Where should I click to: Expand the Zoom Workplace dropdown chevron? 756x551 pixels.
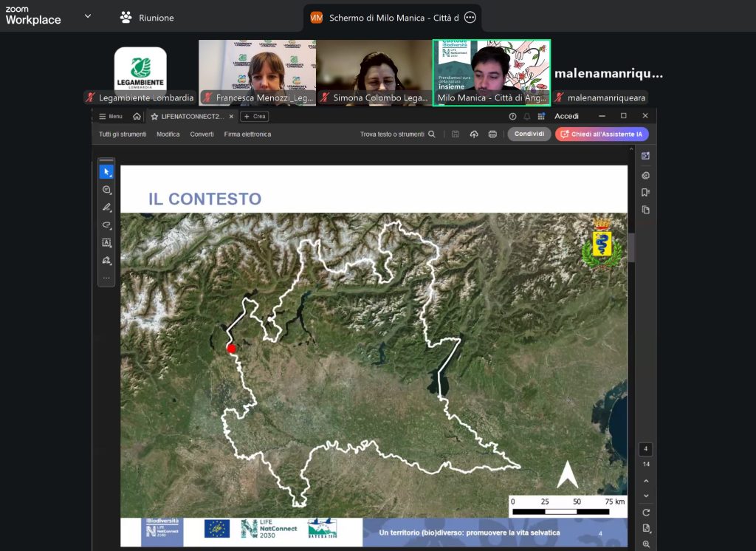[88, 16]
